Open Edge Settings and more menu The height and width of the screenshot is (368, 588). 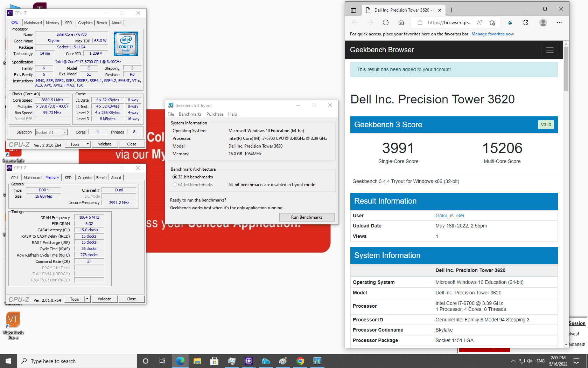559,22
